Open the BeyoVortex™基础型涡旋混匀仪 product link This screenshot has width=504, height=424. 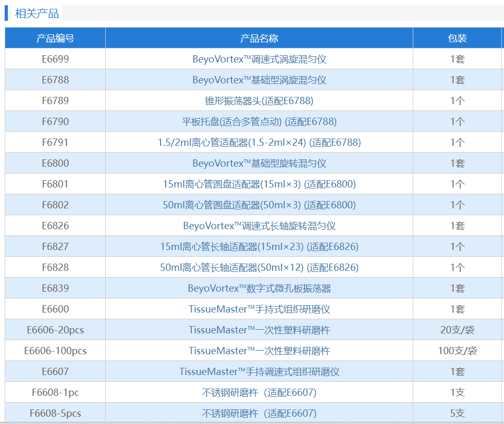coord(259,80)
